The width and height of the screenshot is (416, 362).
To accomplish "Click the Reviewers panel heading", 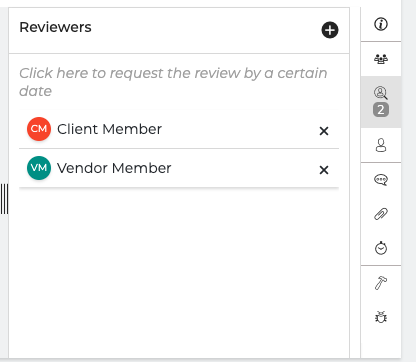I will 55,27.
